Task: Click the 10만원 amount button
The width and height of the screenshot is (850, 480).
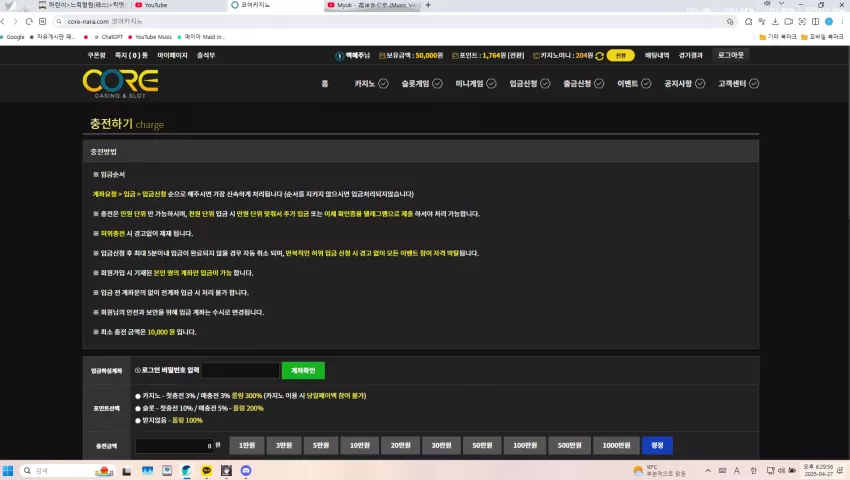Action: point(359,445)
